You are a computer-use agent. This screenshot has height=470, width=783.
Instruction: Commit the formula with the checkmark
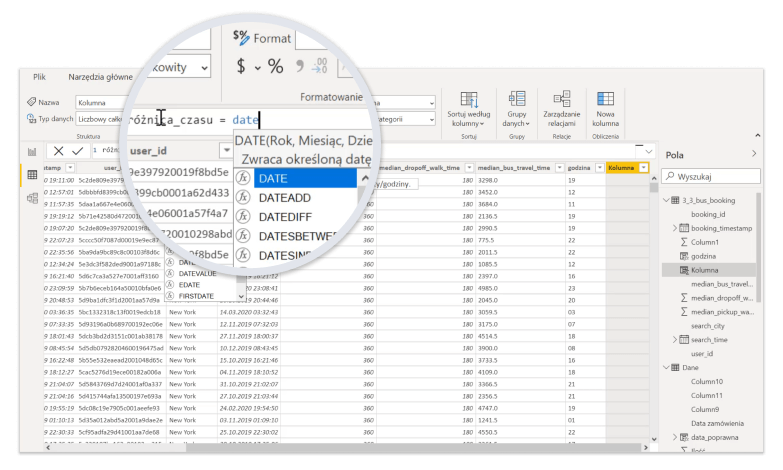click(77, 151)
